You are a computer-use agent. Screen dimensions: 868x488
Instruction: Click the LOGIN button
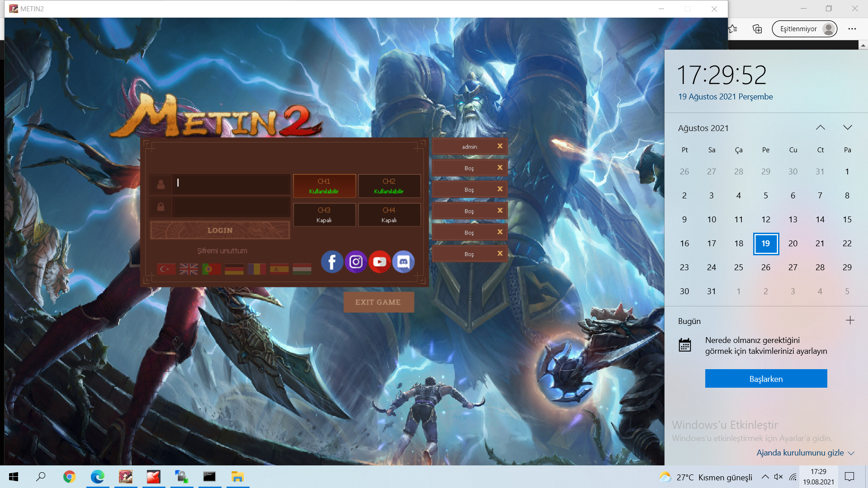[220, 230]
